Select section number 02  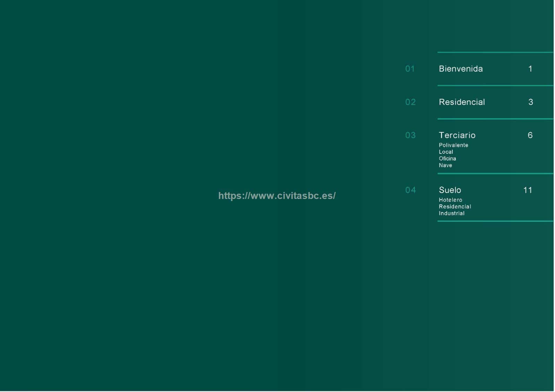coord(410,102)
